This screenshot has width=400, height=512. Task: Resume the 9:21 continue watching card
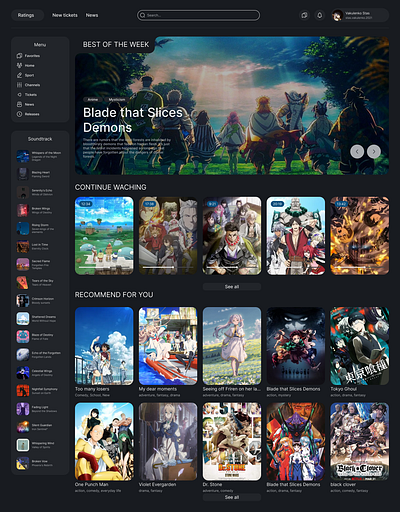point(232,236)
